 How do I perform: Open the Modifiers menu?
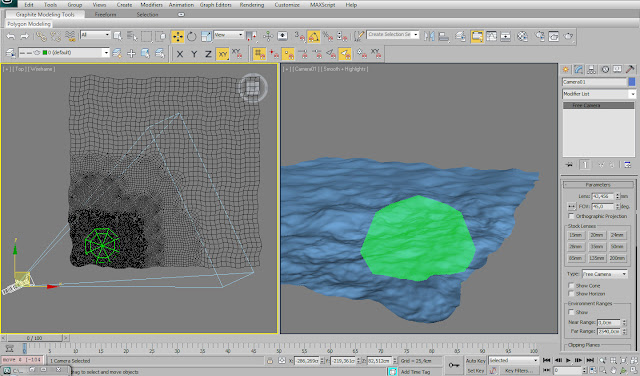(151, 5)
